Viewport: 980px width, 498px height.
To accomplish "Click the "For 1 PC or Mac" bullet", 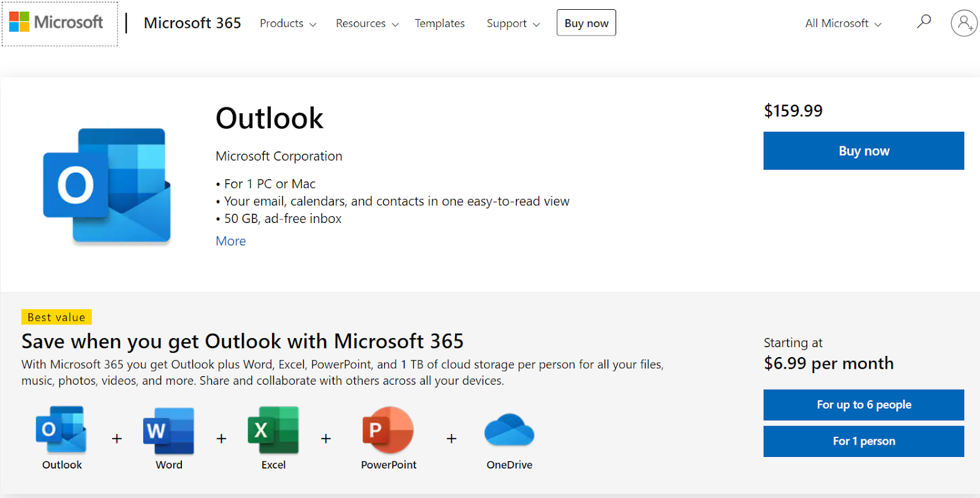I will coord(266,184).
